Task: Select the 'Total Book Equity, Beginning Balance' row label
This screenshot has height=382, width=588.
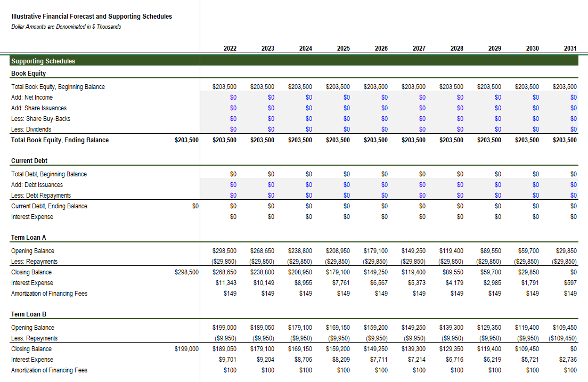Action: (x=58, y=87)
